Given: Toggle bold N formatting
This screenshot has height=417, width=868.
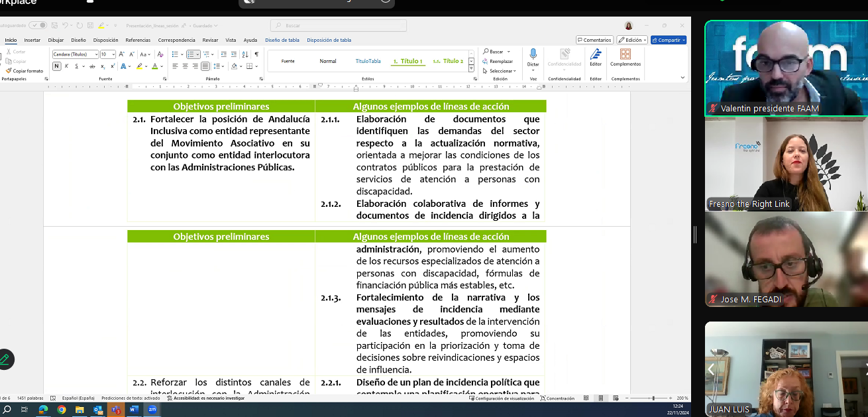Looking at the screenshot, I should [56, 66].
